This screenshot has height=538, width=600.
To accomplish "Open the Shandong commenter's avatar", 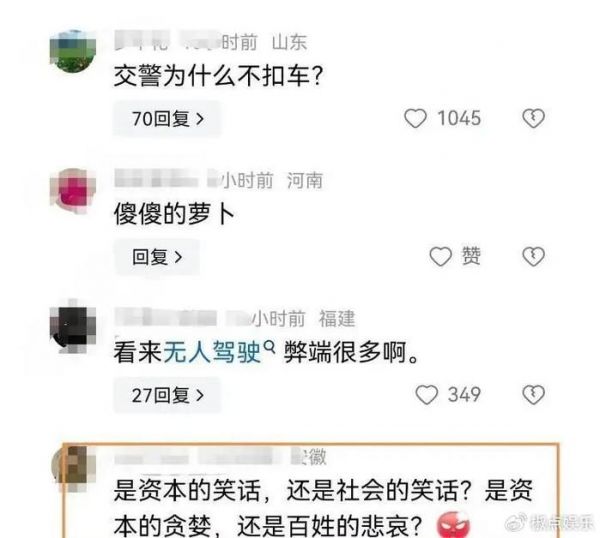I will [x=73, y=51].
